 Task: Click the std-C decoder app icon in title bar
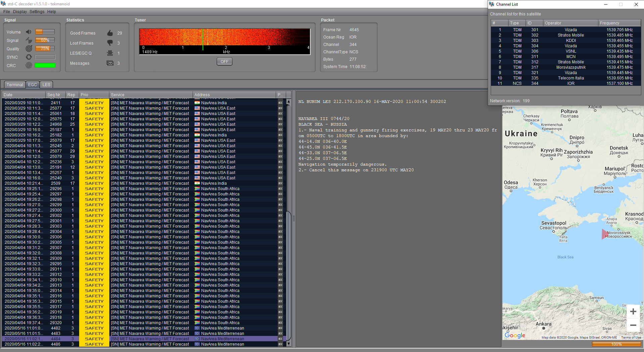[3, 4]
